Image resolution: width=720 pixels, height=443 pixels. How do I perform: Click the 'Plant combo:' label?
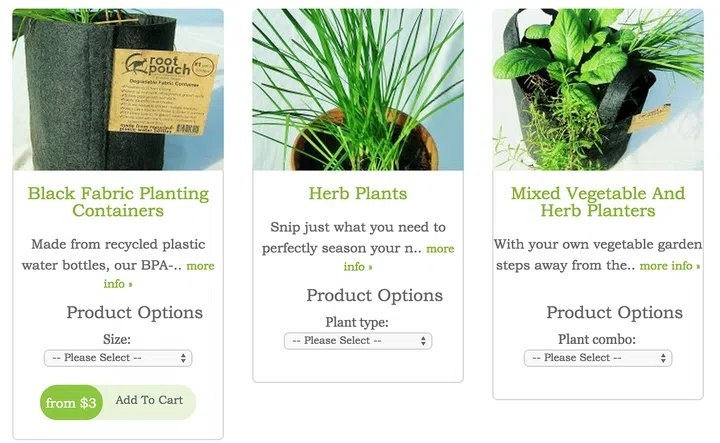[x=597, y=339]
